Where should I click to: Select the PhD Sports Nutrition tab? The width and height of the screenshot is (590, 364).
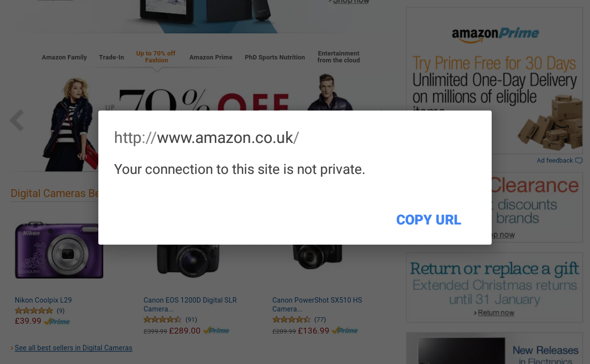point(274,57)
